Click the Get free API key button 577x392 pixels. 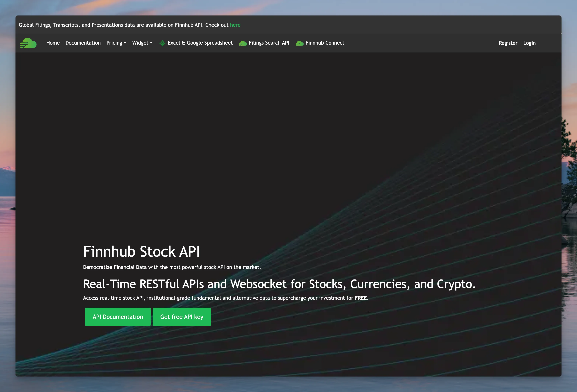[x=182, y=317]
